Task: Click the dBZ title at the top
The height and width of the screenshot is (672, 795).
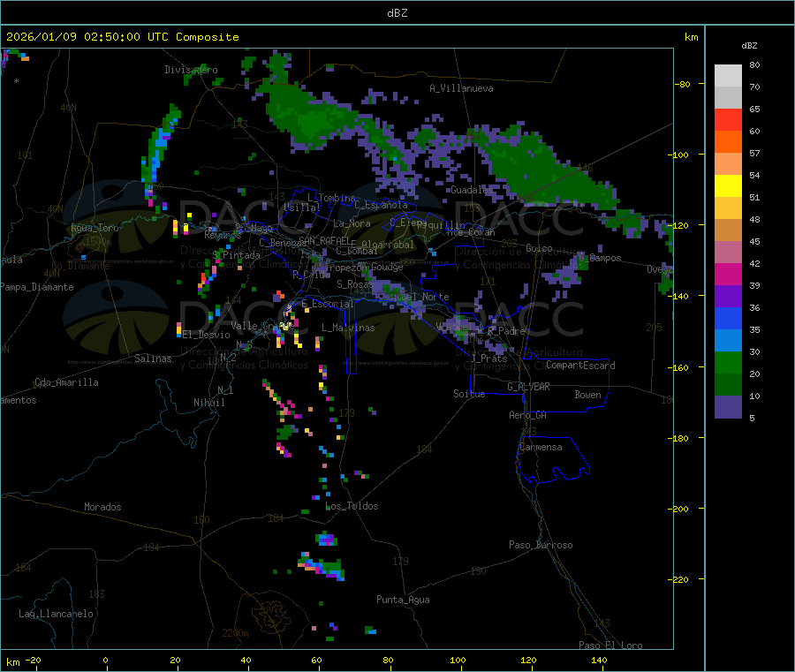Action: [397, 13]
